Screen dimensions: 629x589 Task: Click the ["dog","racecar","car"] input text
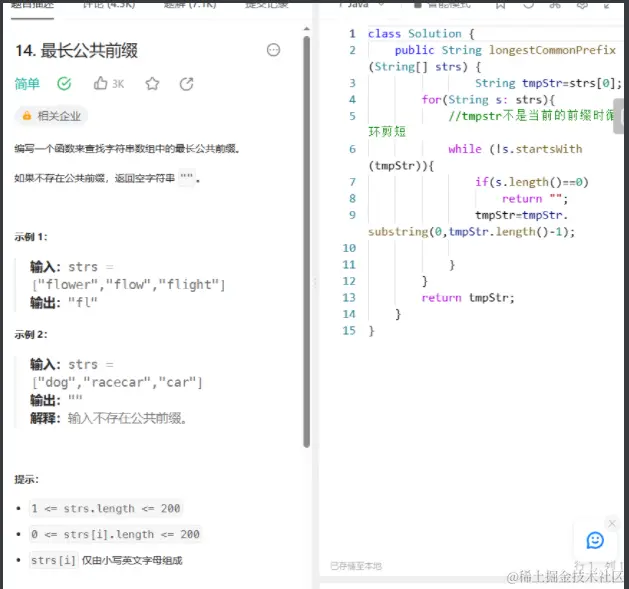pos(117,382)
